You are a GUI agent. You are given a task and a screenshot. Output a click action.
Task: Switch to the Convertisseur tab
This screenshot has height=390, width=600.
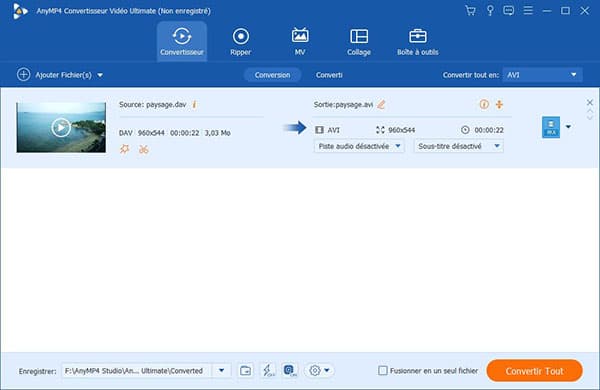[x=182, y=41]
